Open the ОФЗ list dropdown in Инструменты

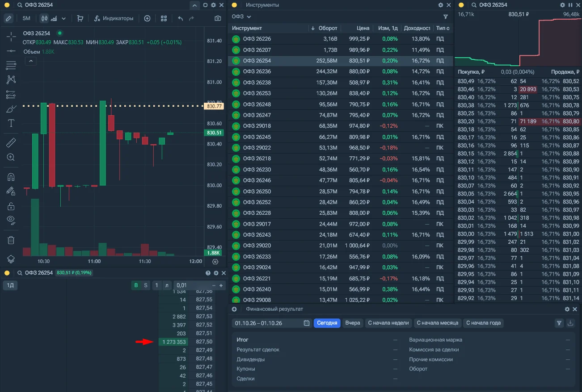(x=241, y=17)
